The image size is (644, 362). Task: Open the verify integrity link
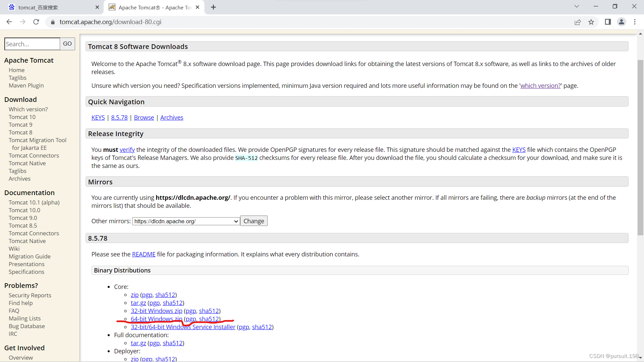click(x=127, y=150)
